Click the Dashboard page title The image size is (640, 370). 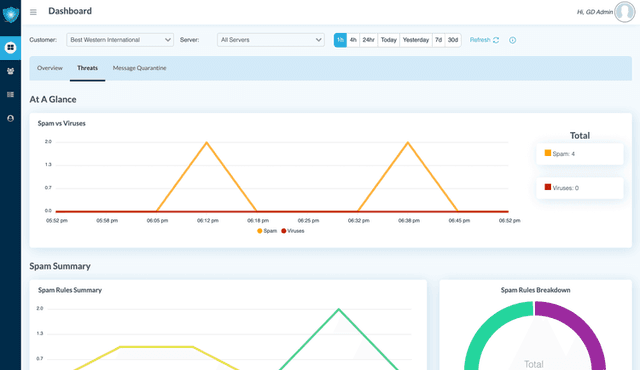[x=70, y=11]
